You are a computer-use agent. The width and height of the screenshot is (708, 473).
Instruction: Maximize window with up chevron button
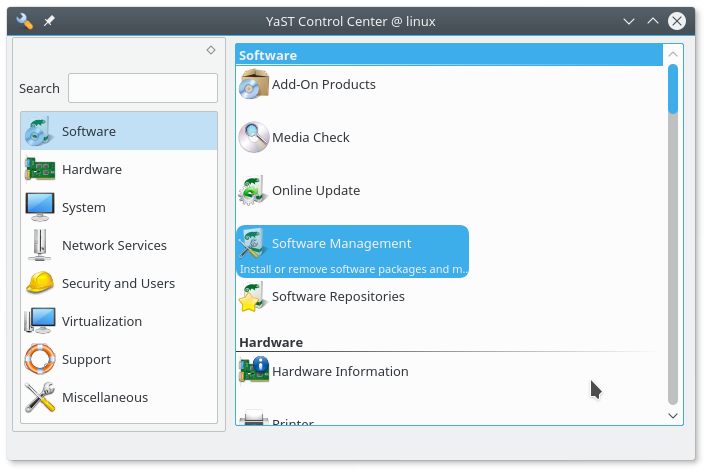point(653,21)
